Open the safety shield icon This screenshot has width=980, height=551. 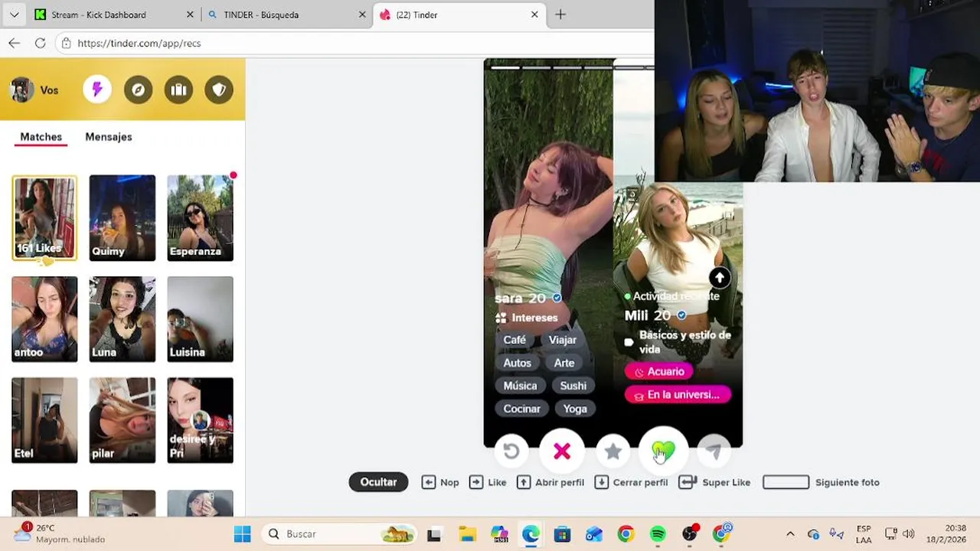pyautogui.click(x=219, y=90)
